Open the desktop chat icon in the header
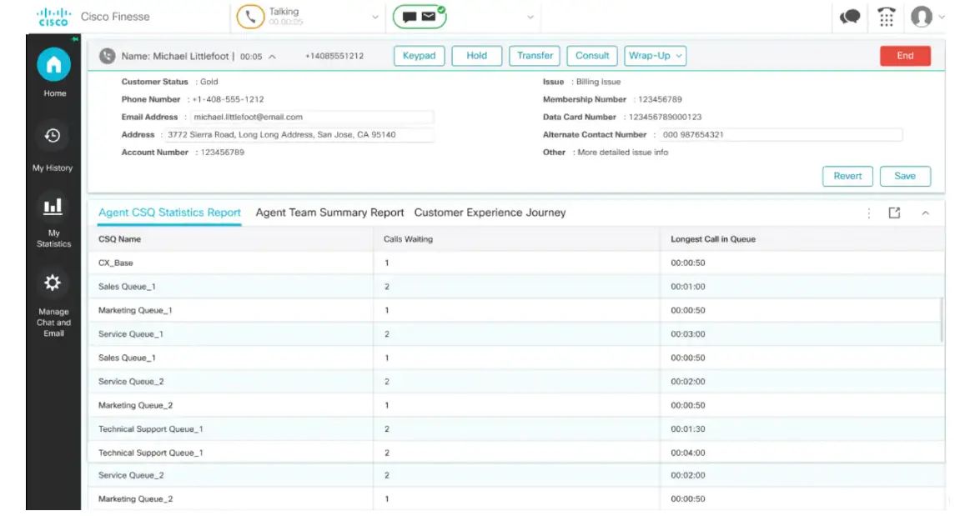This screenshot has width=980, height=516. [x=850, y=17]
